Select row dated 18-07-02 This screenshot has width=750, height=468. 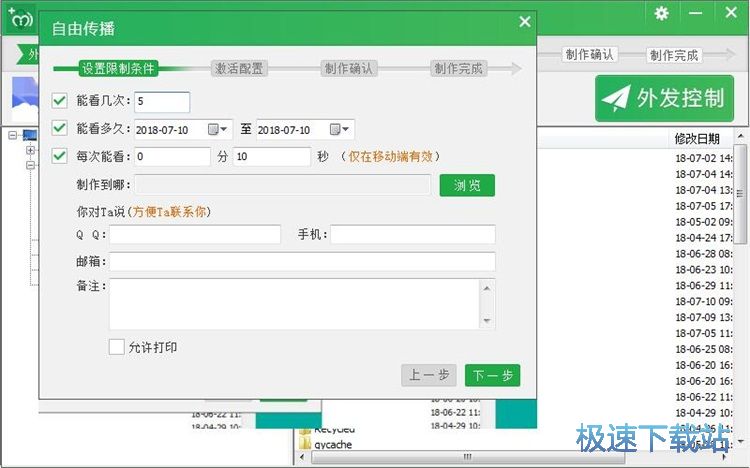703,158
